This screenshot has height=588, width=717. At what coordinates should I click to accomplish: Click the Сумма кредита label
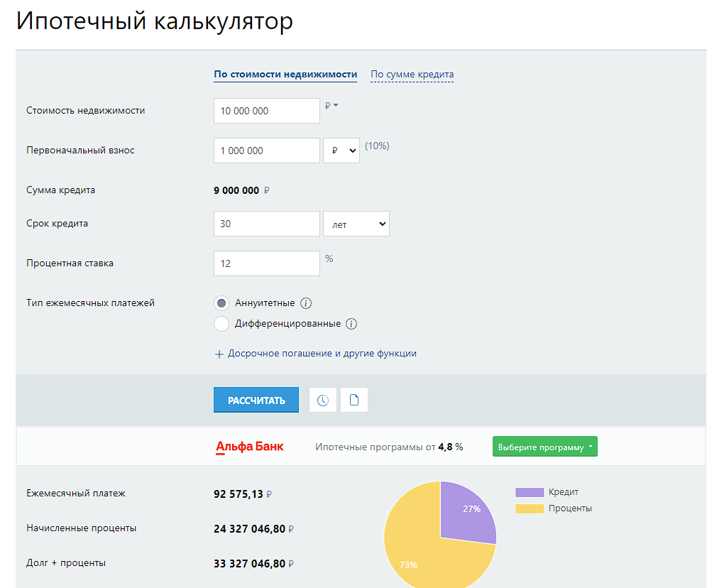click(x=61, y=190)
